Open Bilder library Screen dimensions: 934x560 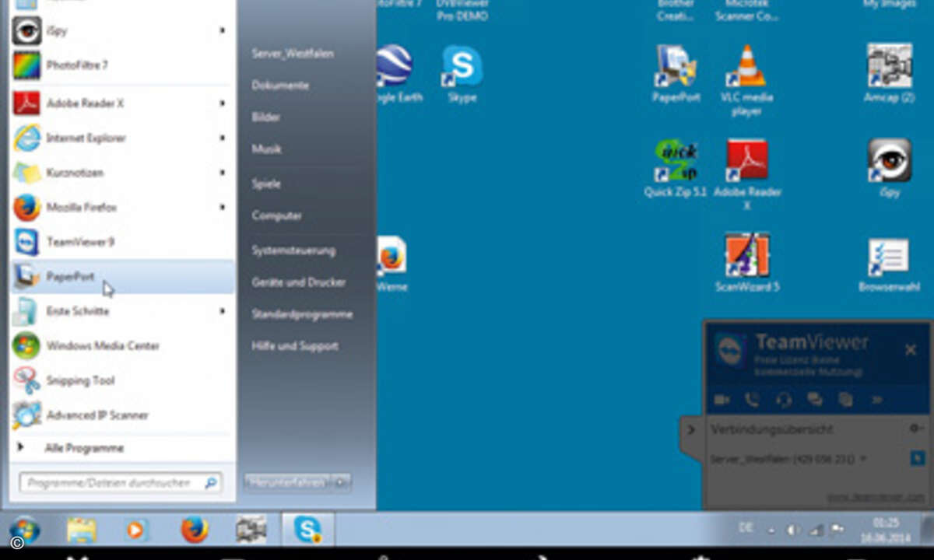(266, 117)
